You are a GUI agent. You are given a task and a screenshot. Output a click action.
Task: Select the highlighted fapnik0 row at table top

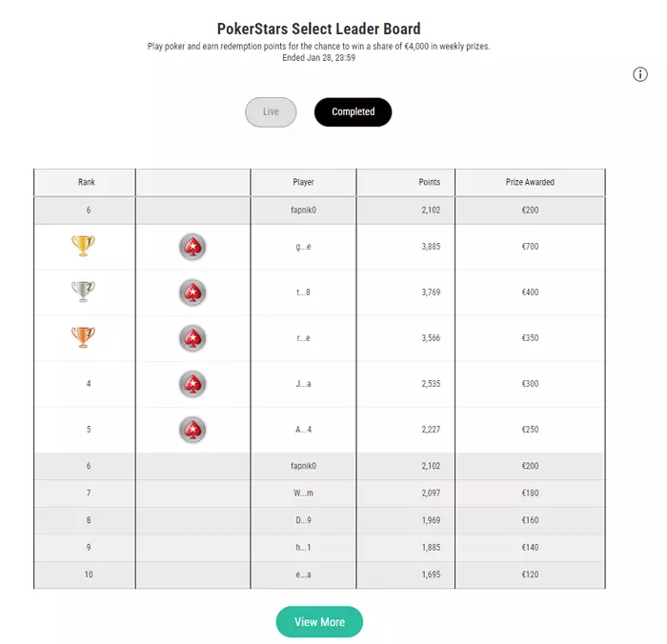tap(319, 211)
